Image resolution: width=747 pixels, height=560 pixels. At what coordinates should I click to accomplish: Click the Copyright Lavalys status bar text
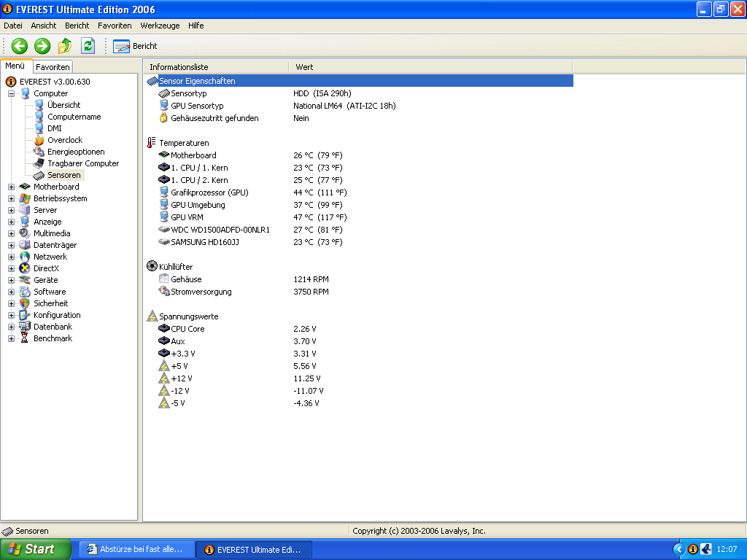[419, 531]
